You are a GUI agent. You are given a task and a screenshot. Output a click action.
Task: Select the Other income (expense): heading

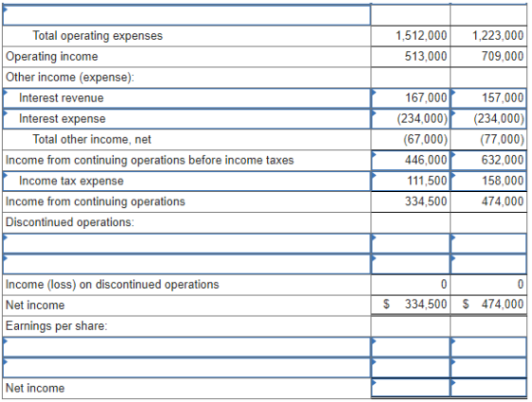pyautogui.click(x=70, y=77)
